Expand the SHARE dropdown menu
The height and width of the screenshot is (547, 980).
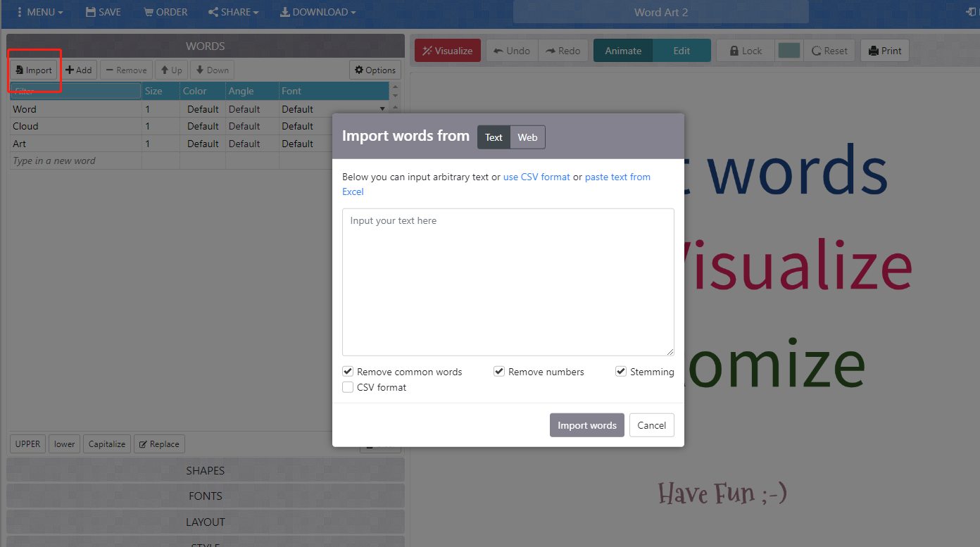[234, 12]
